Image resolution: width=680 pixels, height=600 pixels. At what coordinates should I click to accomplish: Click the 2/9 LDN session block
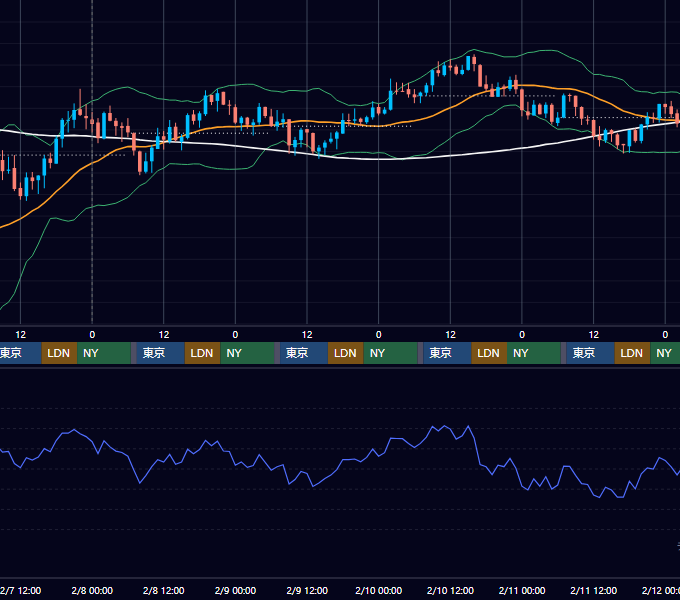[x=346, y=353]
